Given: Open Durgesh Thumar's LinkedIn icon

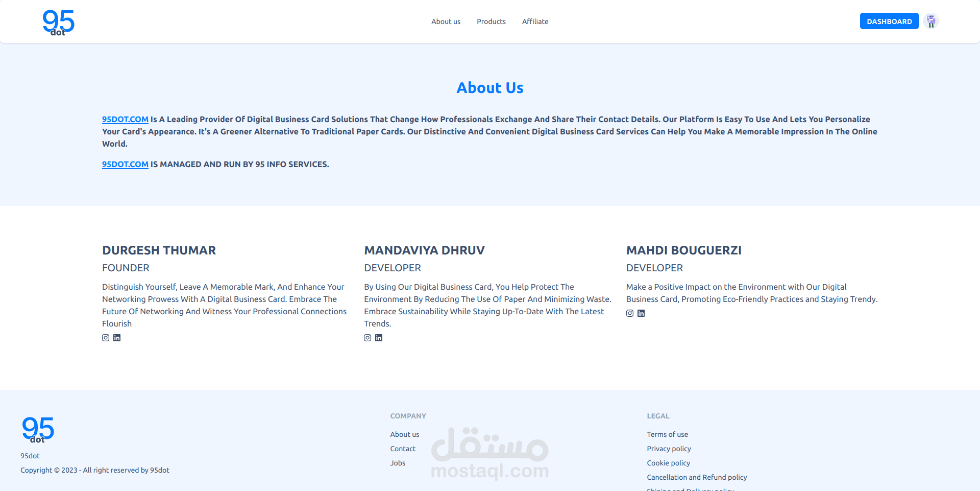Looking at the screenshot, I should point(117,338).
